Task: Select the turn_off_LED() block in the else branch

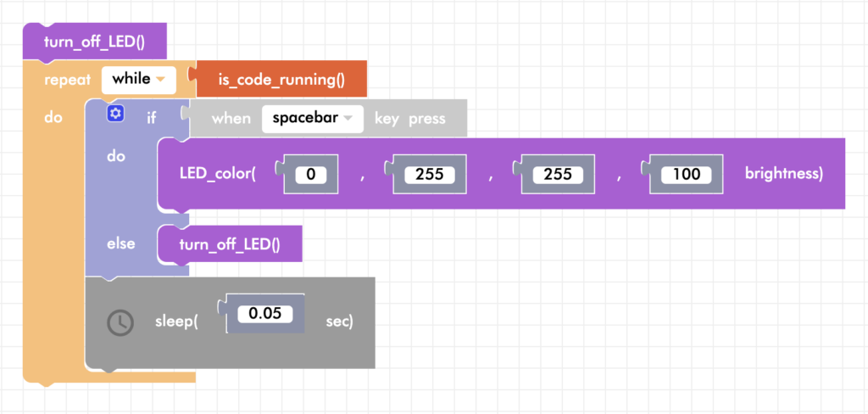Action: pos(229,244)
